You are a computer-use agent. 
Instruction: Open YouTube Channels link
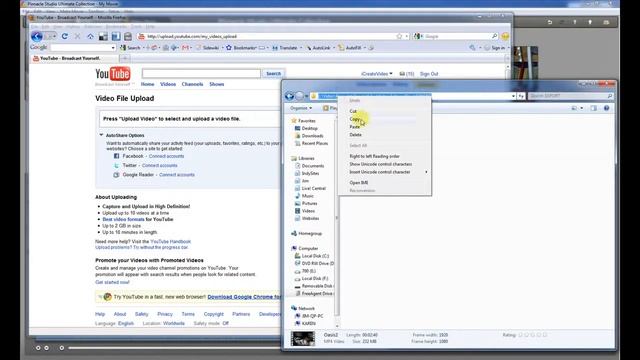click(x=192, y=84)
